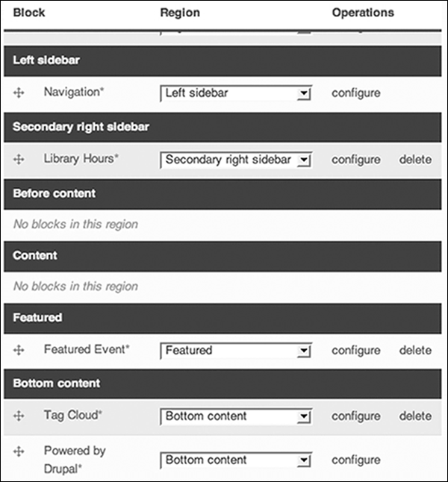The image size is (448, 482).
Task: Delete the Featured Event block
Action: coord(415,350)
